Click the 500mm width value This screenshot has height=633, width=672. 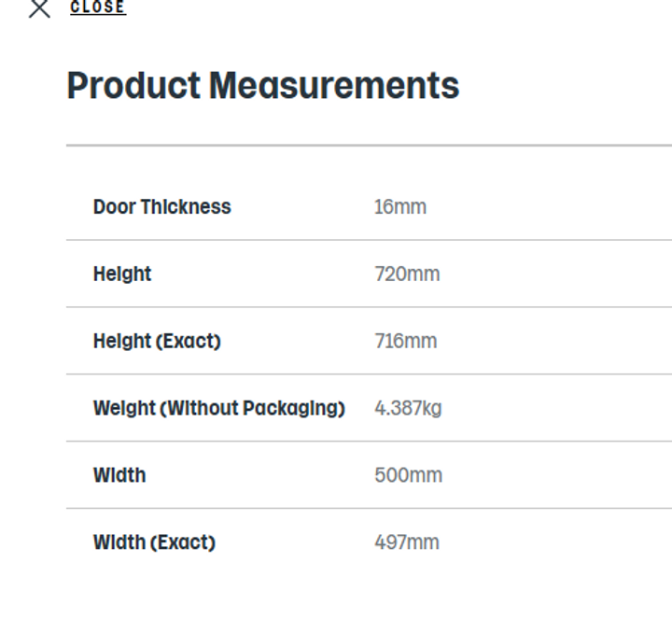408,476
